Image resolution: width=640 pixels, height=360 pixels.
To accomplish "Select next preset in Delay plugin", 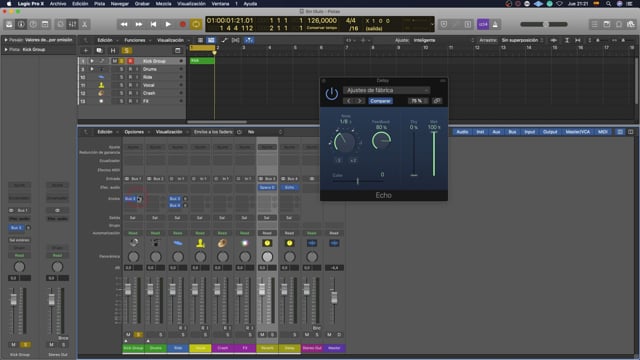I will (x=360, y=101).
